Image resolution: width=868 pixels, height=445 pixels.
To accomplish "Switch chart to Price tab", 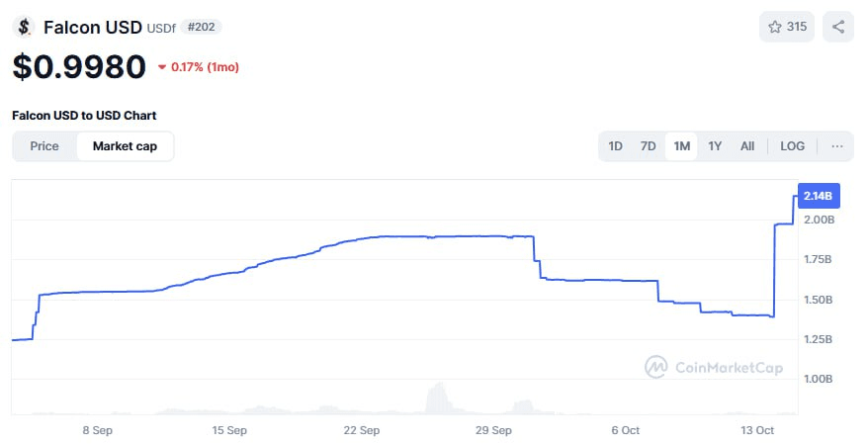I will pyautogui.click(x=44, y=146).
